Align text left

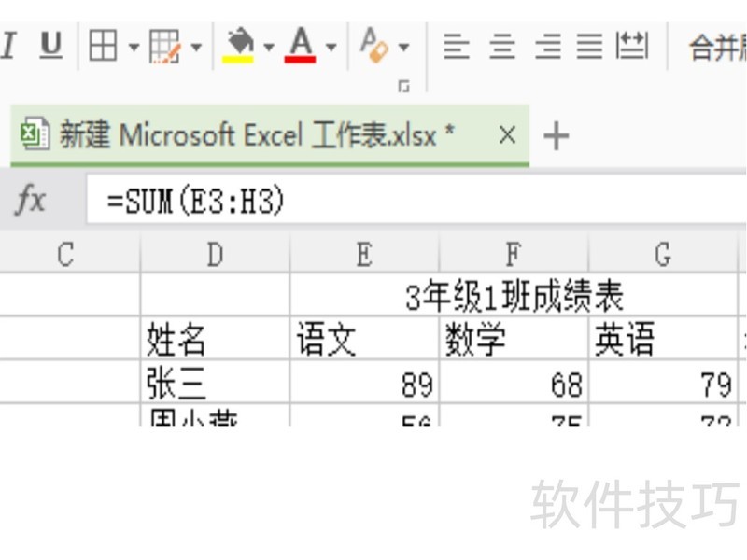click(x=457, y=46)
